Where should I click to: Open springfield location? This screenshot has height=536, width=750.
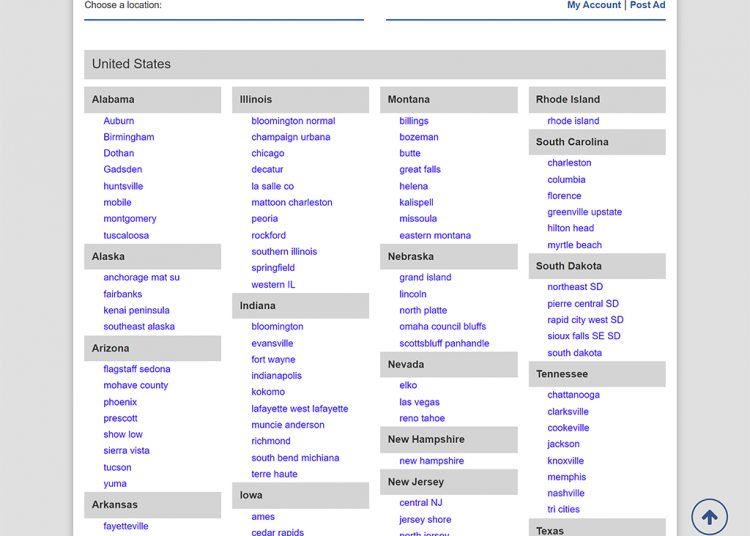click(273, 268)
